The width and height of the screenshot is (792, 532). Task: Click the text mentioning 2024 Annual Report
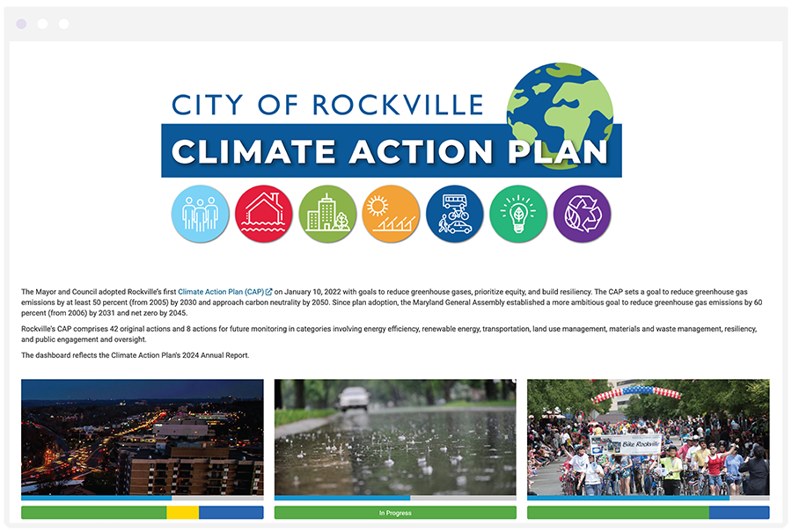coord(136,355)
